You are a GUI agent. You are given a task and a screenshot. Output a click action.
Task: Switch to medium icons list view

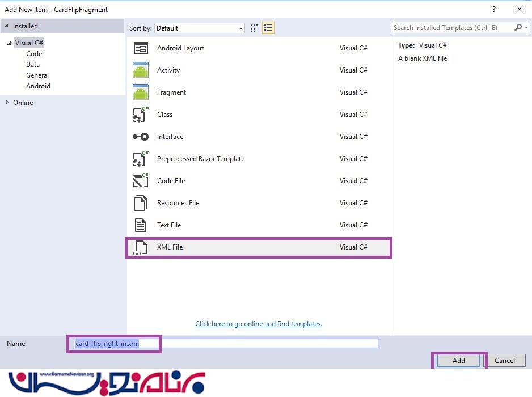click(x=268, y=28)
